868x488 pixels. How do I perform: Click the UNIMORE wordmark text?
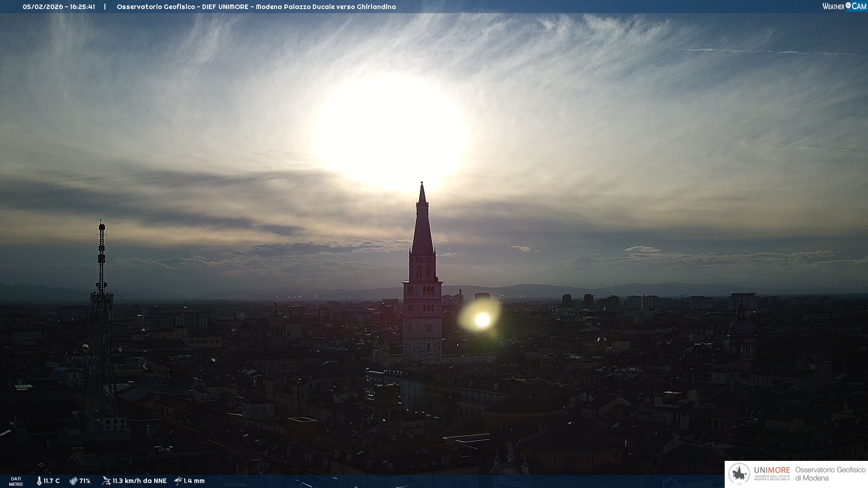coord(772,470)
